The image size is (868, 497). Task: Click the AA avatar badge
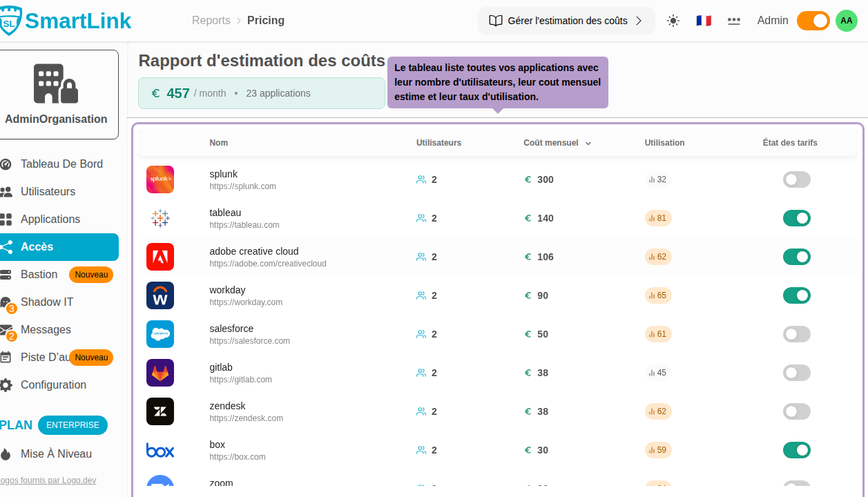pos(846,21)
